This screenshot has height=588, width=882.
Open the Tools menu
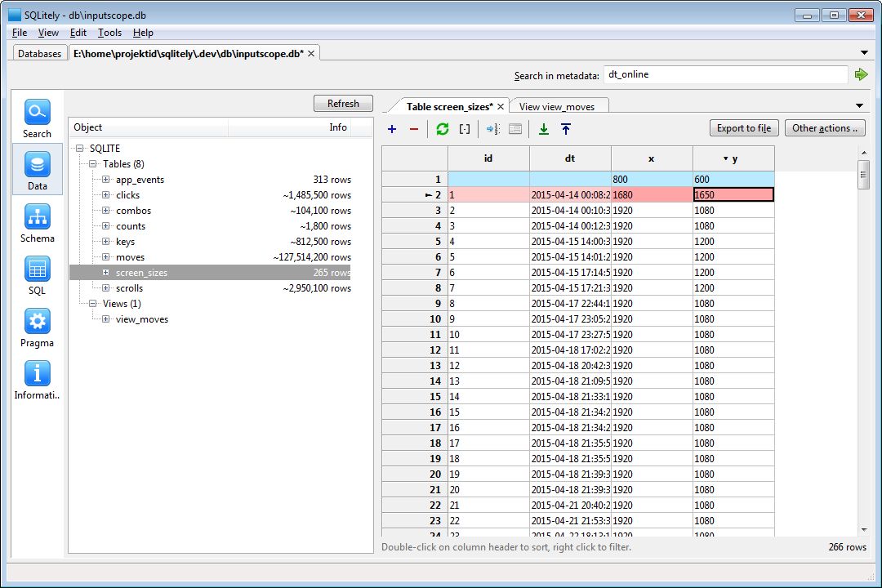click(x=109, y=33)
